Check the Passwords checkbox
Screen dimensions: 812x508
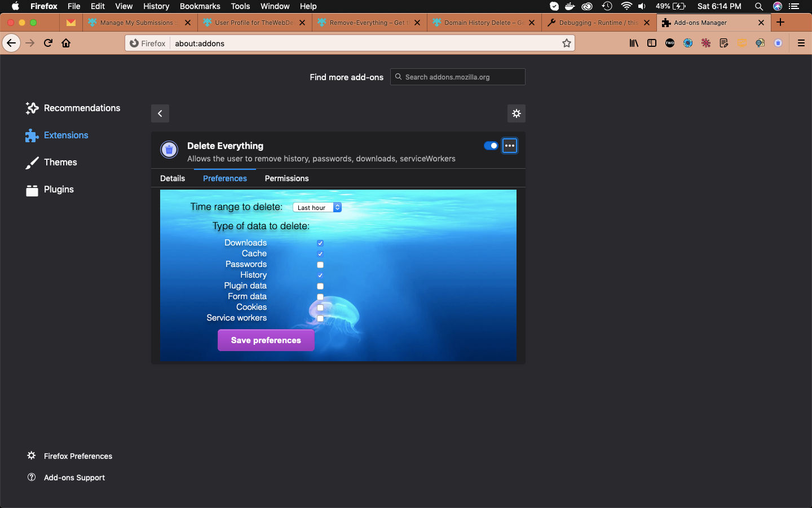click(320, 265)
